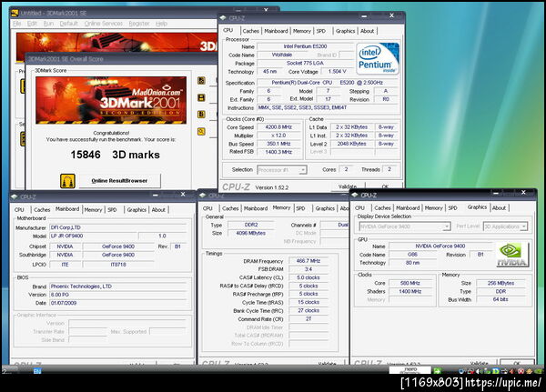Click the '27 clocks' bank cycle time value
The image size is (546, 392).
coord(308,310)
